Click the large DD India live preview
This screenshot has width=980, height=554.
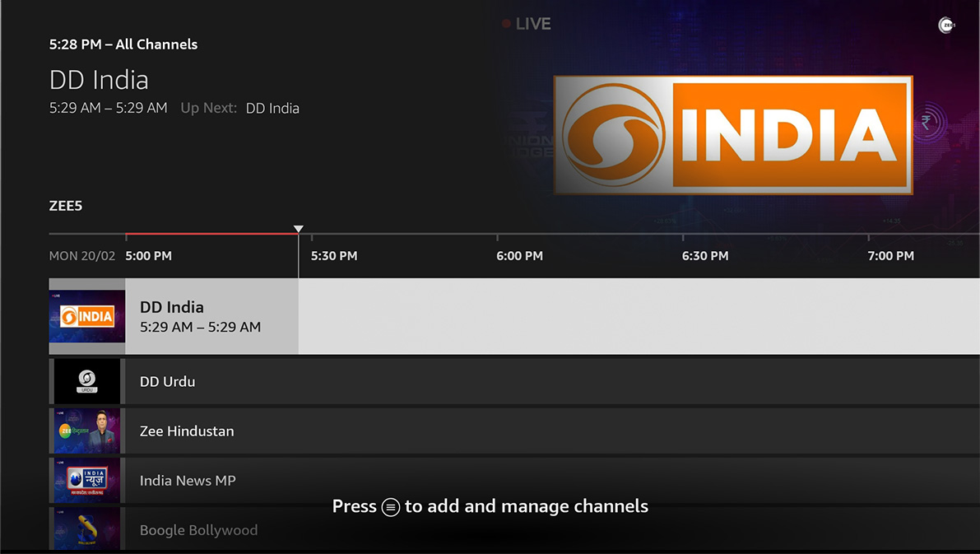pyautogui.click(x=732, y=135)
